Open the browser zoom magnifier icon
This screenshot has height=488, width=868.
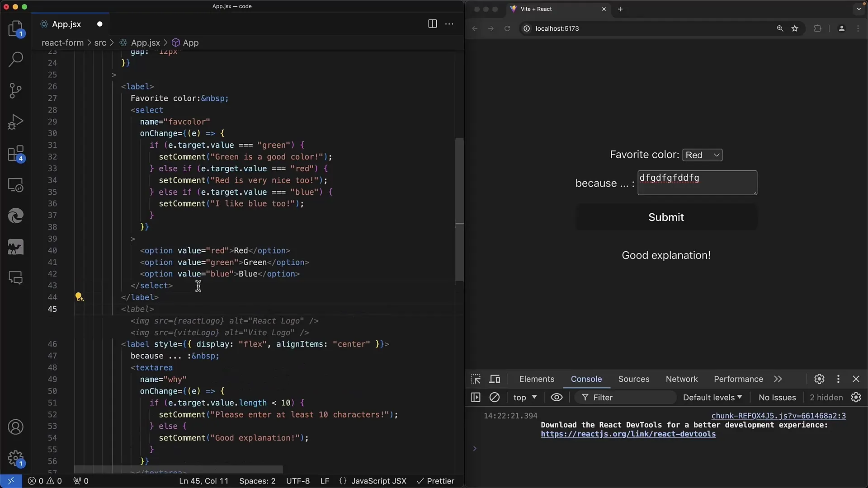780,28
